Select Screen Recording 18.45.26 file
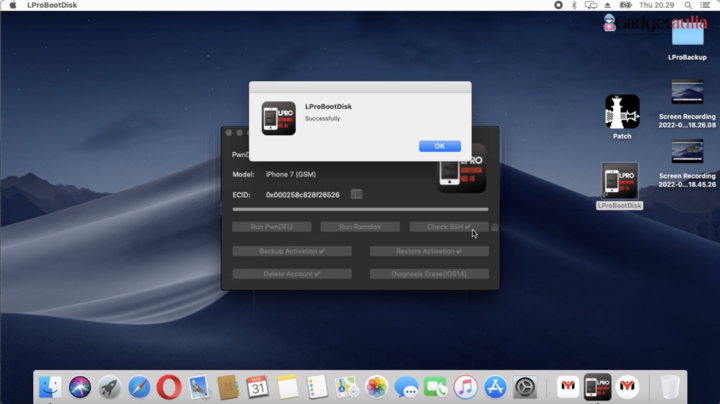The width and height of the screenshot is (720, 404). point(687,152)
